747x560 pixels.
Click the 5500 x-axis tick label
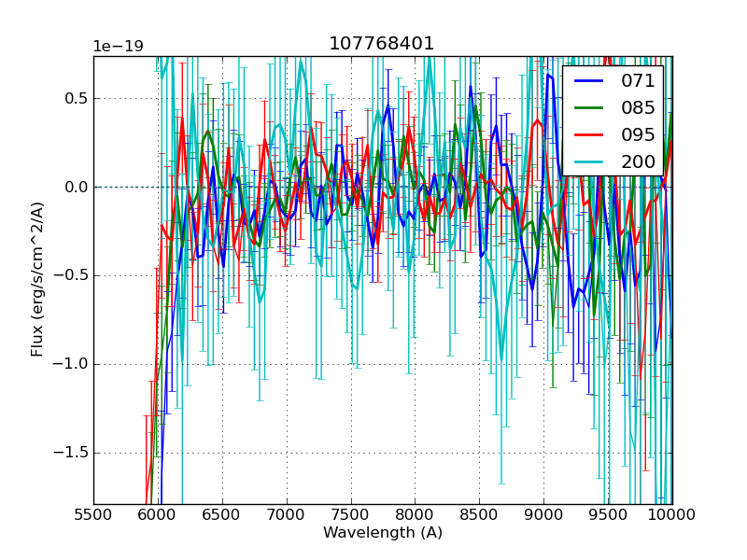(93, 514)
